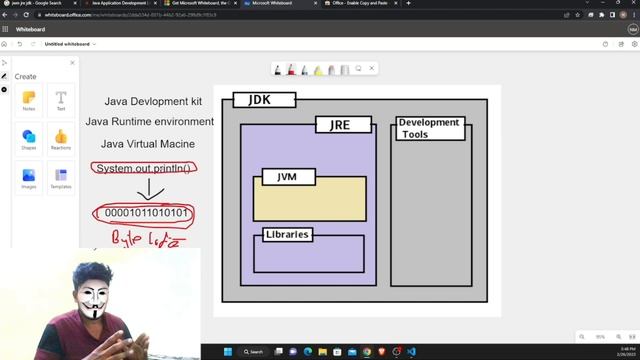Viewport: 640px width, 360px height.
Task: Select the eraser tool in pen toolbar
Action: tap(331, 70)
